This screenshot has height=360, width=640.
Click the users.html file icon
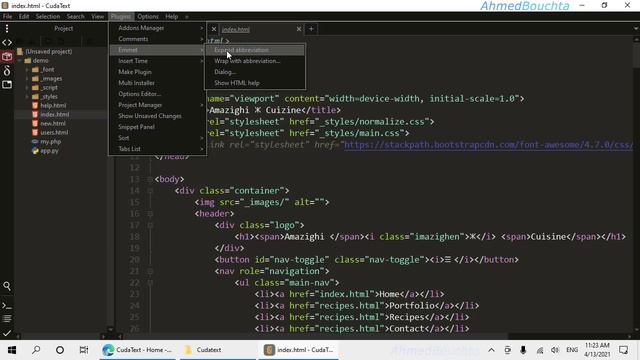35,132
